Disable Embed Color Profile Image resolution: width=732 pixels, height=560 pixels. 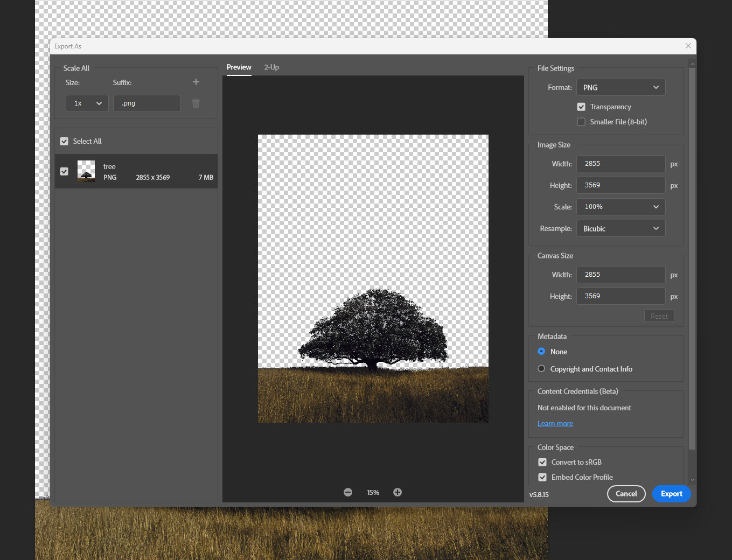tap(542, 477)
